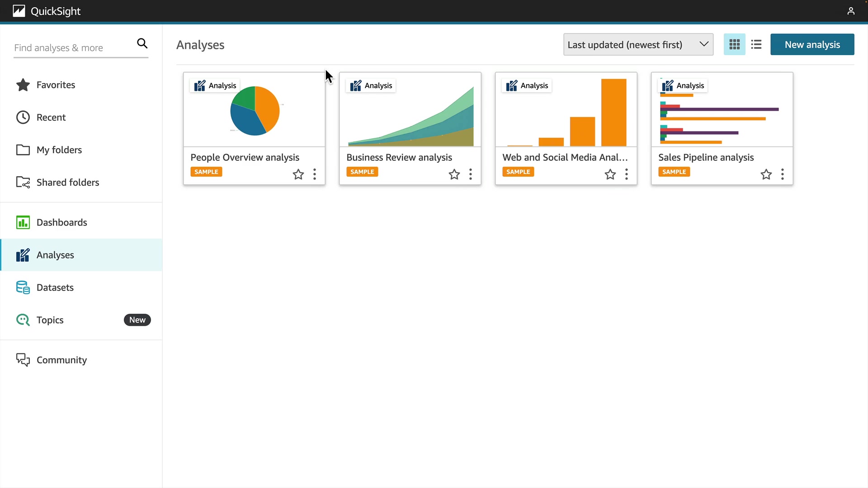Click the New analysis button
This screenshot has width=868, height=488.
coord(812,44)
